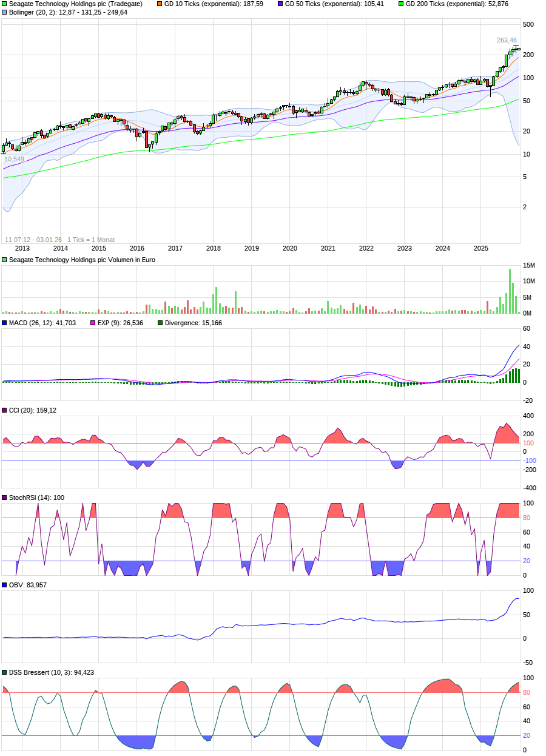Click the OBV legend swatch
546x756 pixels.
(x=5, y=585)
